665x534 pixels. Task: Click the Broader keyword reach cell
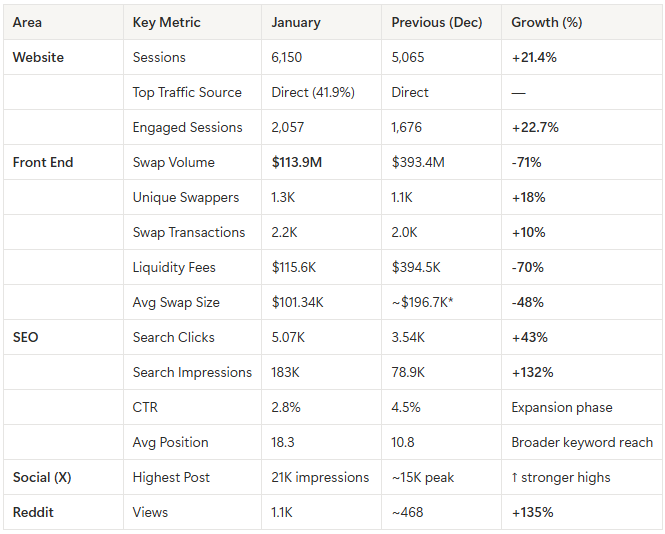[x=582, y=442]
